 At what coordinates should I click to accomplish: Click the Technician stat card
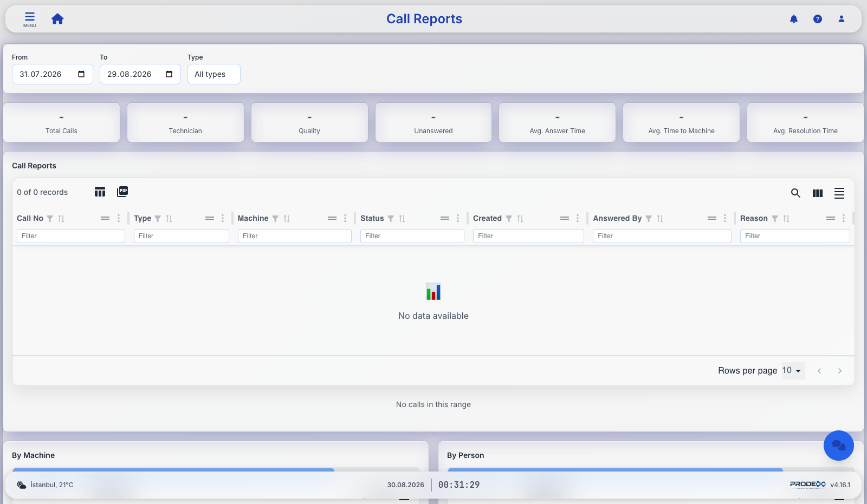(185, 123)
